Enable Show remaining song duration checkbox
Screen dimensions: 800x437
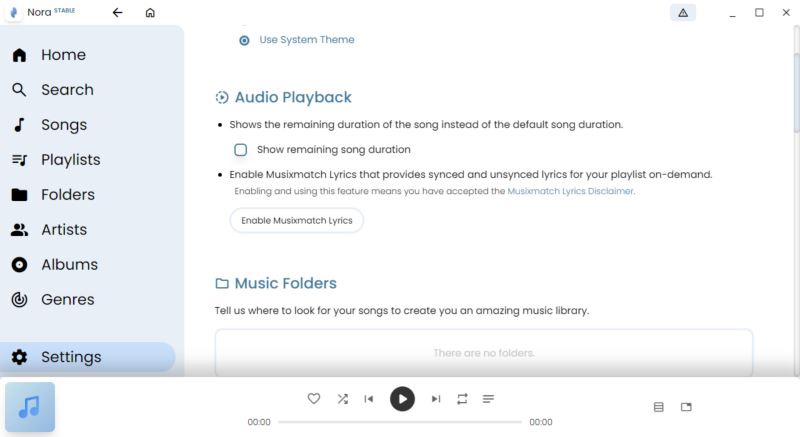click(241, 150)
